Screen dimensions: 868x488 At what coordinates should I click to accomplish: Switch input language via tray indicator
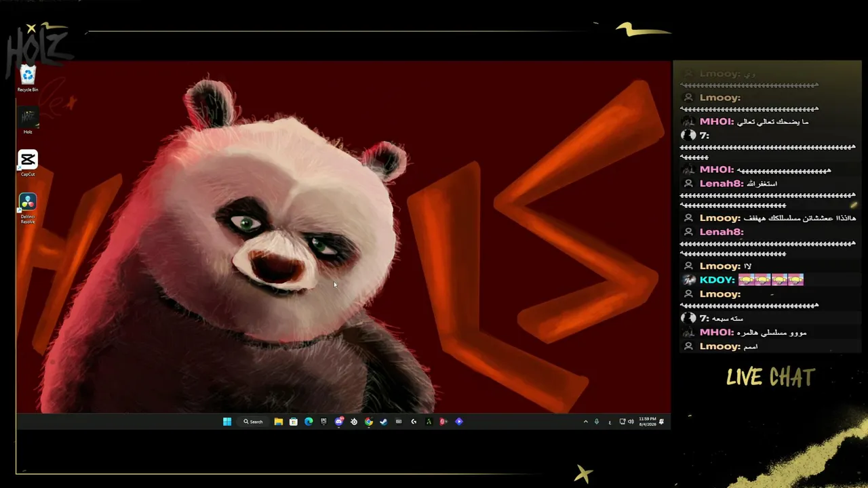pyautogui.click(x=610, y=422)
